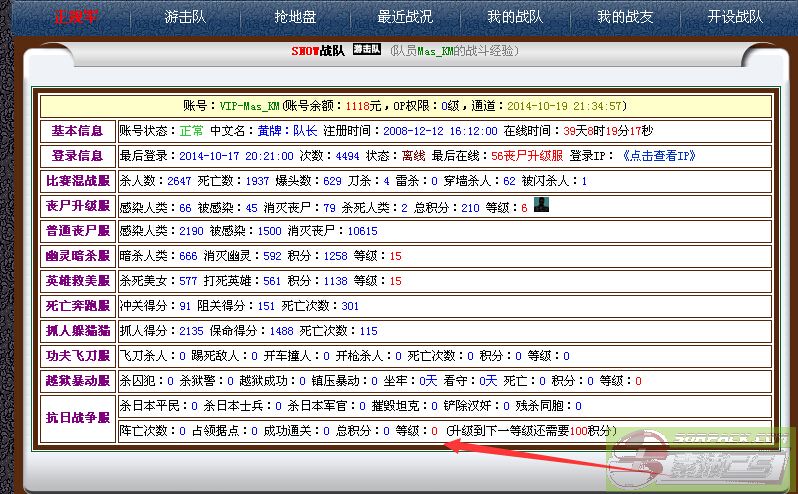
Task: Click the level avatar icon in the 丧尸升级服 row
Action: [x=541, y=205]
